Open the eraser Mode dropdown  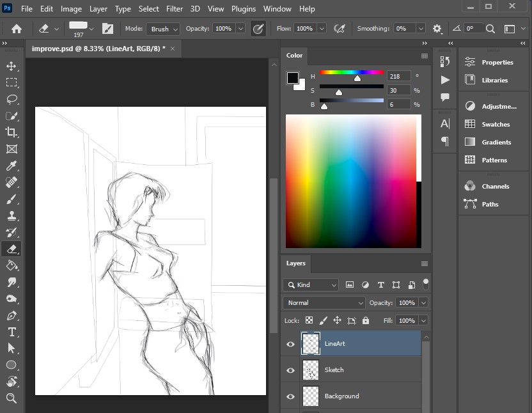coord(163,29)
